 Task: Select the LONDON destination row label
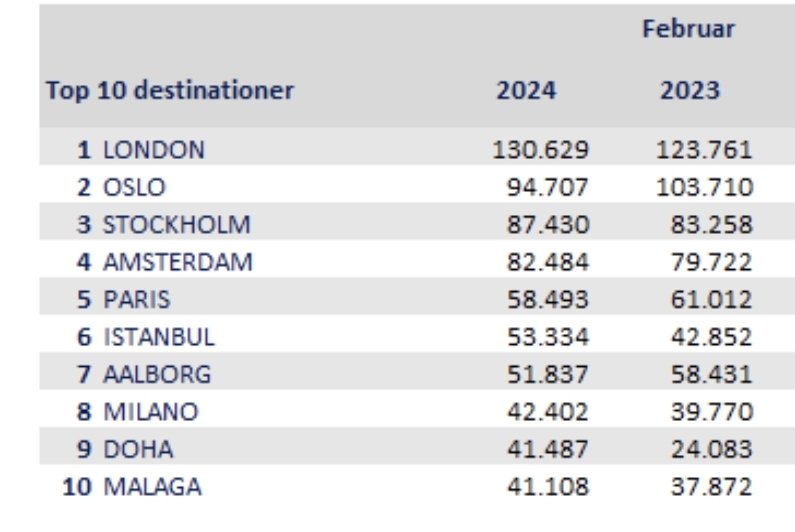tap(153, 150)
